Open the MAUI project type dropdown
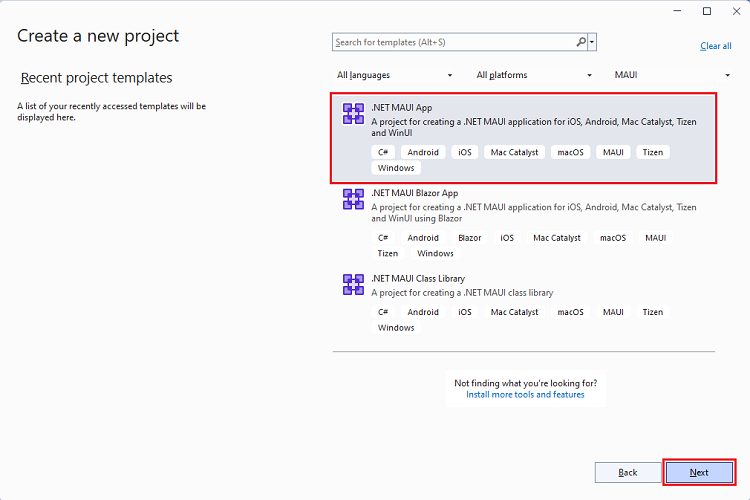This screenshot has width=750, height=500. coord(672,75)
